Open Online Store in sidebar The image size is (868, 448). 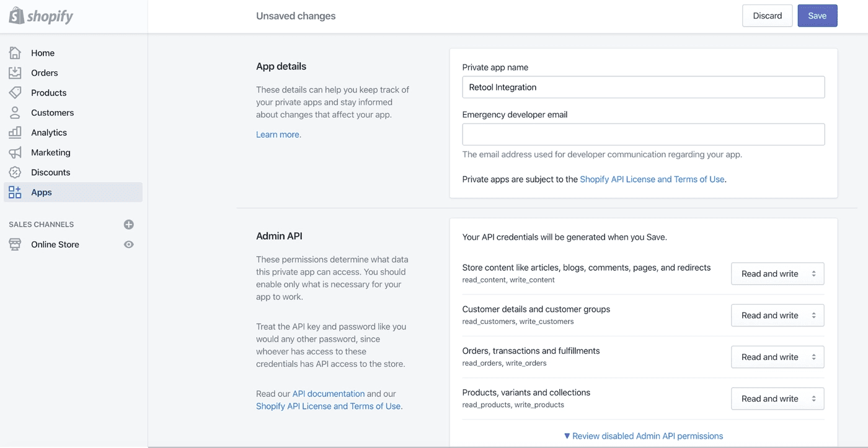pos(55,245)
